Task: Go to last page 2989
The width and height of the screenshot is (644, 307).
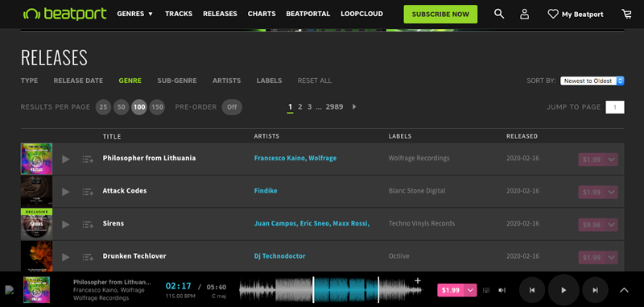Action: pos(334,107)
